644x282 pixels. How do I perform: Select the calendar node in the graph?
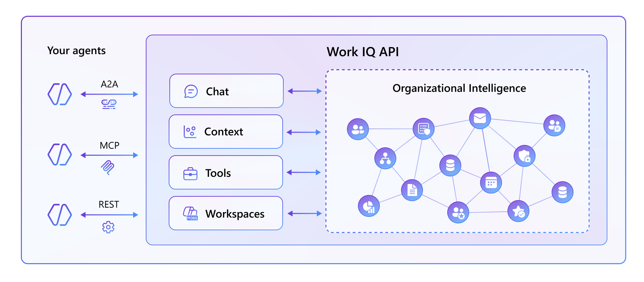click(x=491, y=182)
